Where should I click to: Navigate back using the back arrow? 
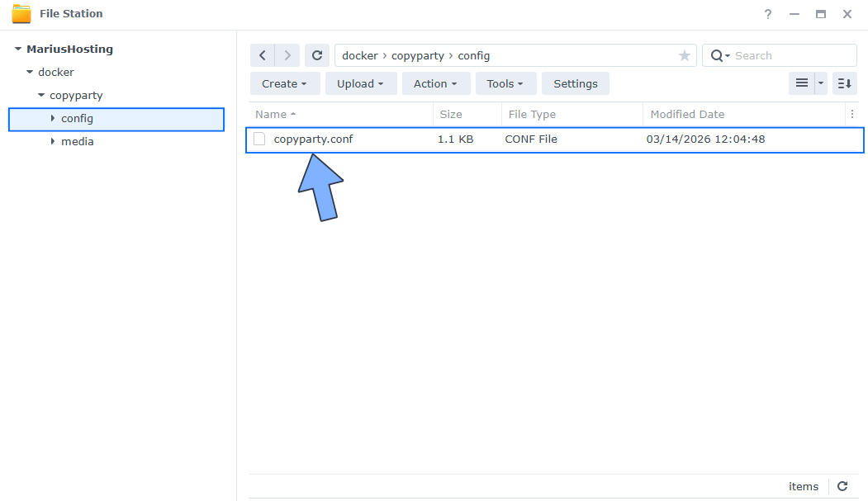click(262, 54)
